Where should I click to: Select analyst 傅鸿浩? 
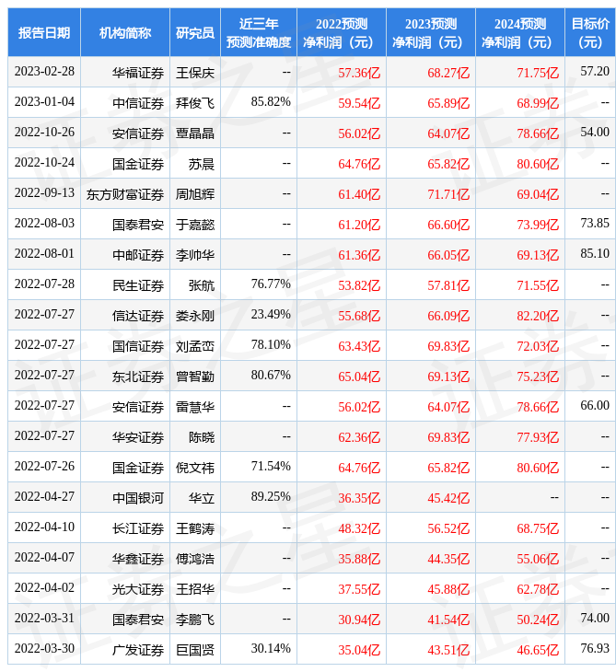[x=195, y=560]
